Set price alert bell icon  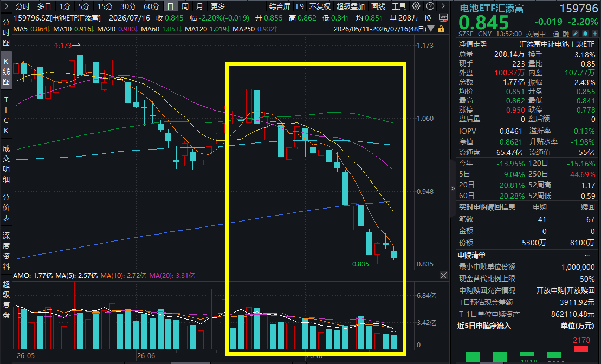585,34
